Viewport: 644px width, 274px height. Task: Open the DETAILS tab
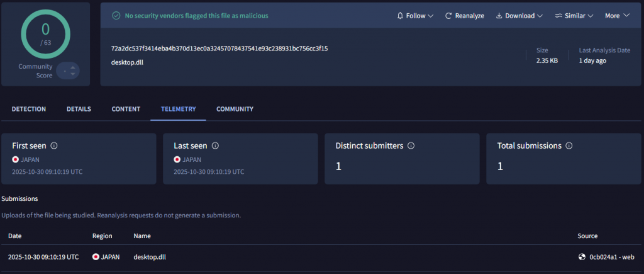click(79, 109)
